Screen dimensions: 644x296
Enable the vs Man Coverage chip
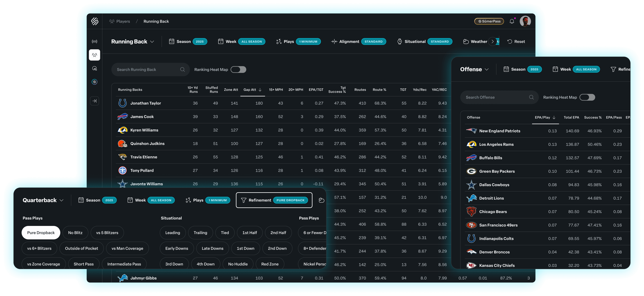coord(127,248)
